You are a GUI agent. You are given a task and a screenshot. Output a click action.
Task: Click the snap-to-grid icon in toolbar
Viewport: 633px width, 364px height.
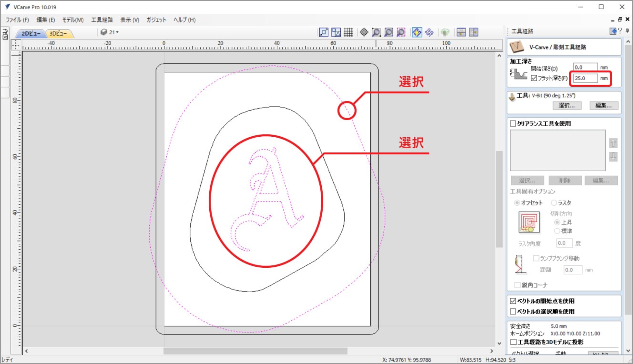pos(348,32)
